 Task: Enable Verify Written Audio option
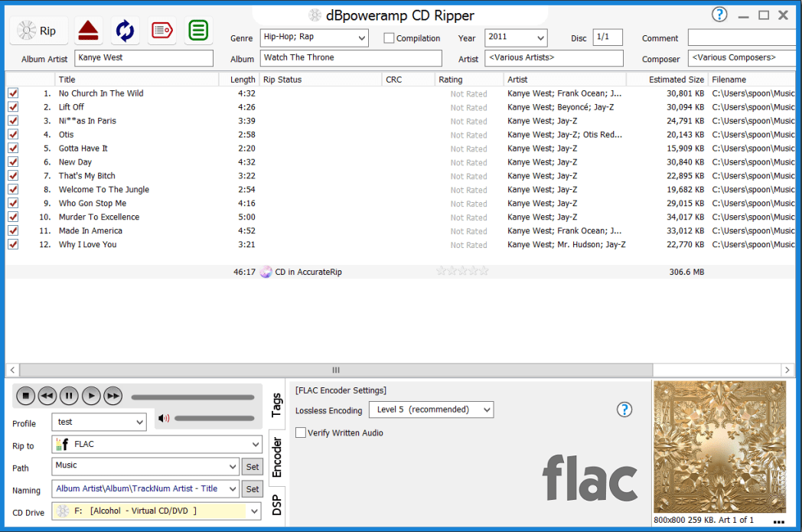coord(300,432)
